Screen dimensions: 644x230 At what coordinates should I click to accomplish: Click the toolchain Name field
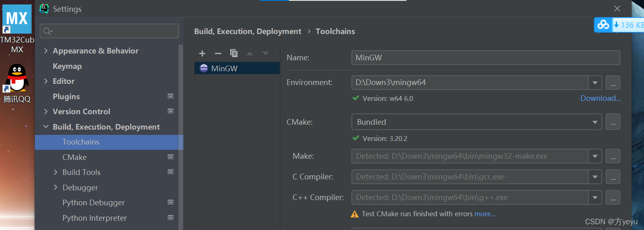(x=486, y=57)
